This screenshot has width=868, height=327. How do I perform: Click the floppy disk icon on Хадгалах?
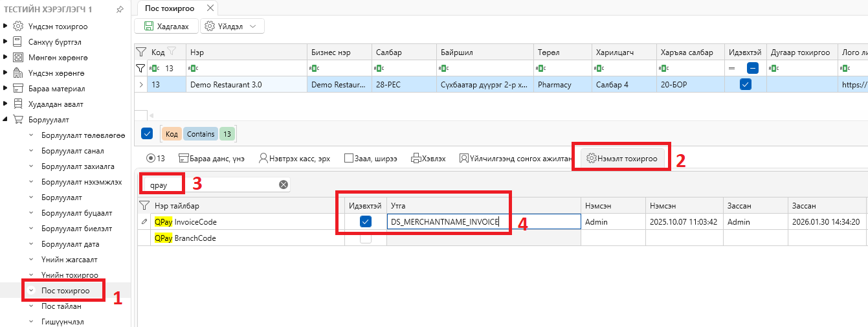(x=148, y=26)
